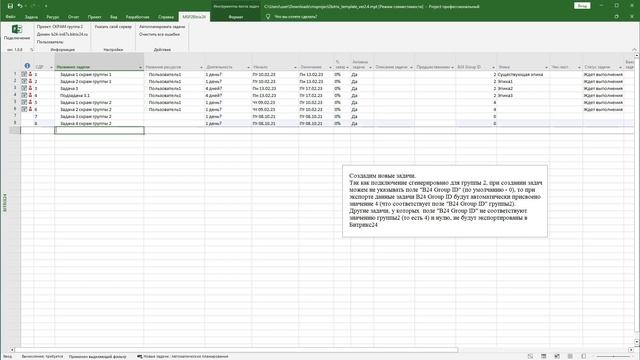Select row 8 task name cell
Screen dimensions: 640x360
99,123
